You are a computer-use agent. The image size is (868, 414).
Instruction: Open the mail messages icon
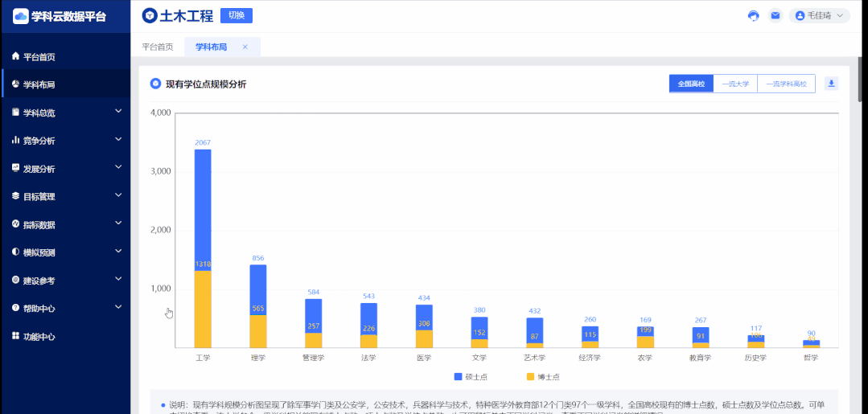click(775, 15)
